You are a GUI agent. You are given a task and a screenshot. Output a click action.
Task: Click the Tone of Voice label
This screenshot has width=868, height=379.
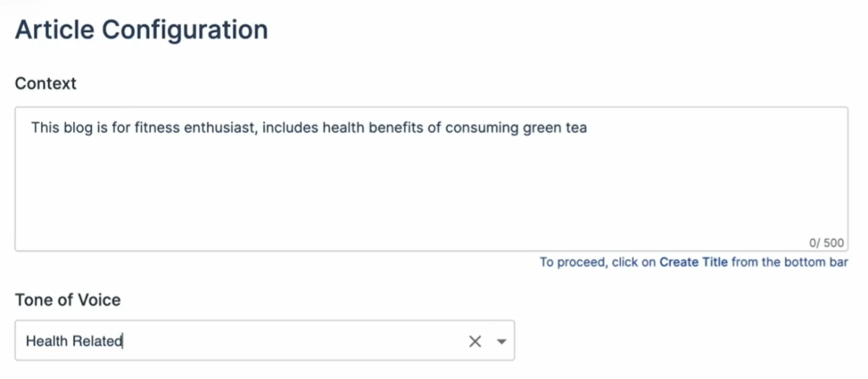[x=67, y=299]
